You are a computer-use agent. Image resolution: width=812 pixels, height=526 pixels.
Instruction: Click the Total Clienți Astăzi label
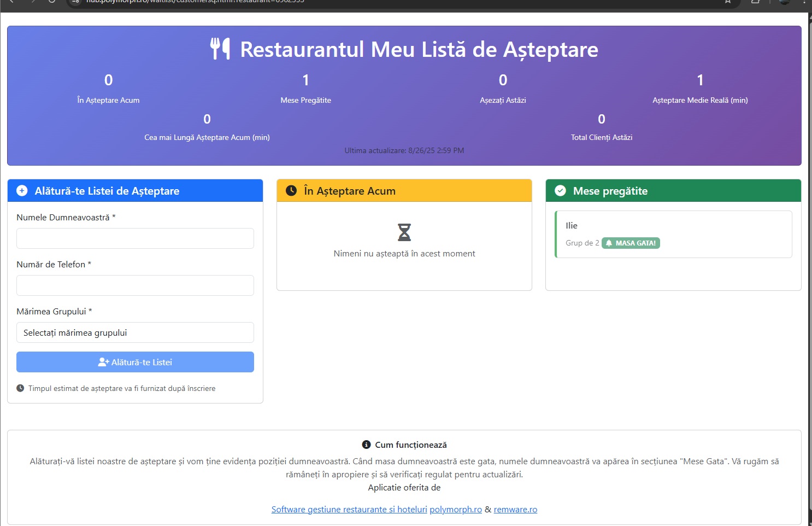(602, 137)
